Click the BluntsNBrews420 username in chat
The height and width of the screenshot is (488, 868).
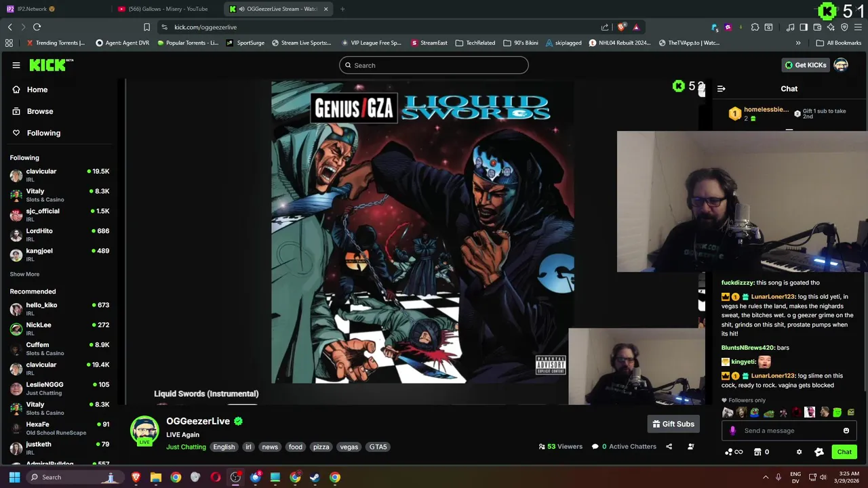coord(747,348)
